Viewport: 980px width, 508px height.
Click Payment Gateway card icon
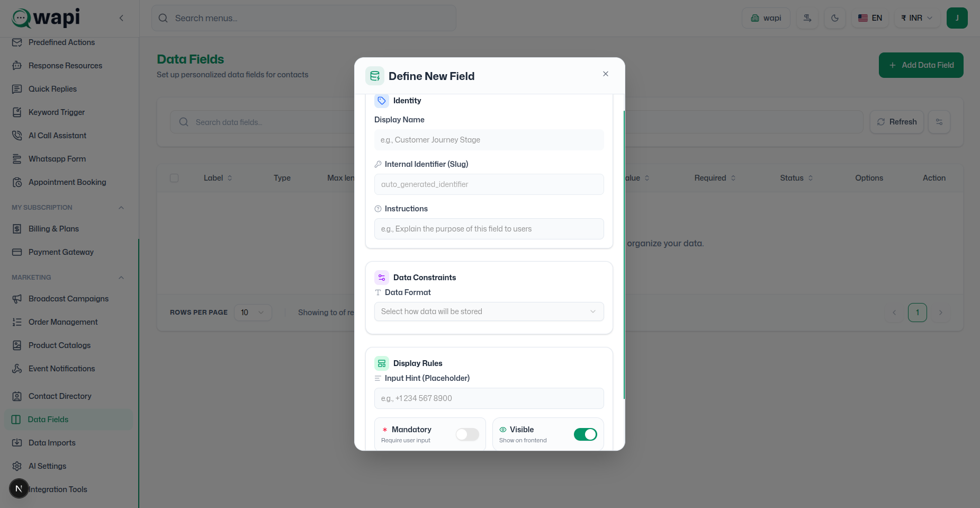pyautogui.click(x=17, y=252)
